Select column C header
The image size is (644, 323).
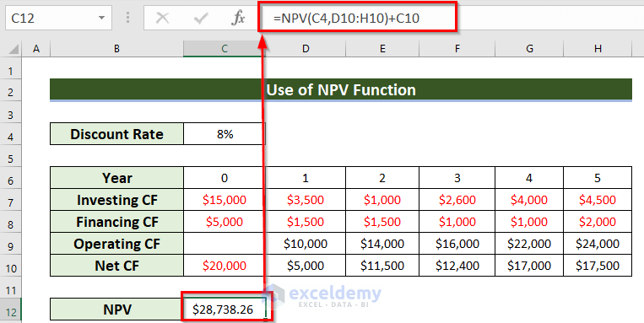[x=225, y=49]
